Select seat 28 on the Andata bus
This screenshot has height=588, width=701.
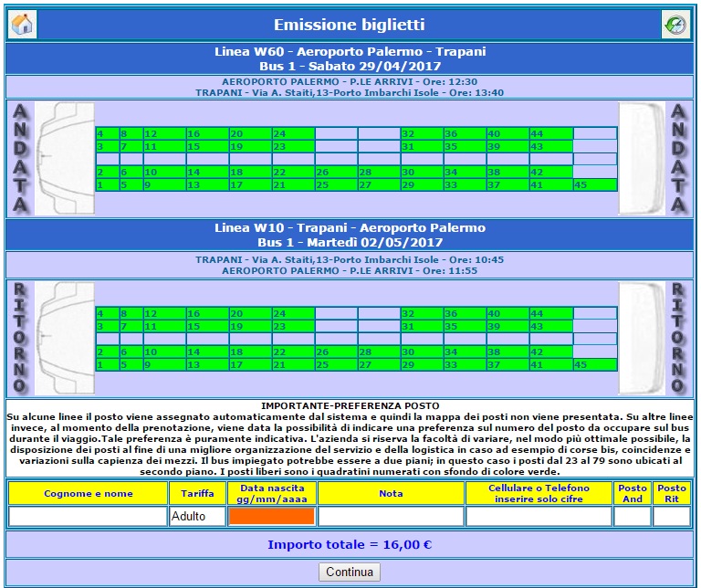378,173
